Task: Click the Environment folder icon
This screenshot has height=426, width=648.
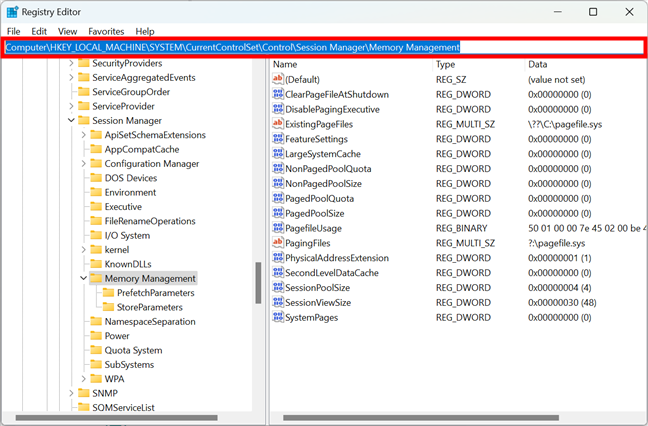Action: click(96, 192)
